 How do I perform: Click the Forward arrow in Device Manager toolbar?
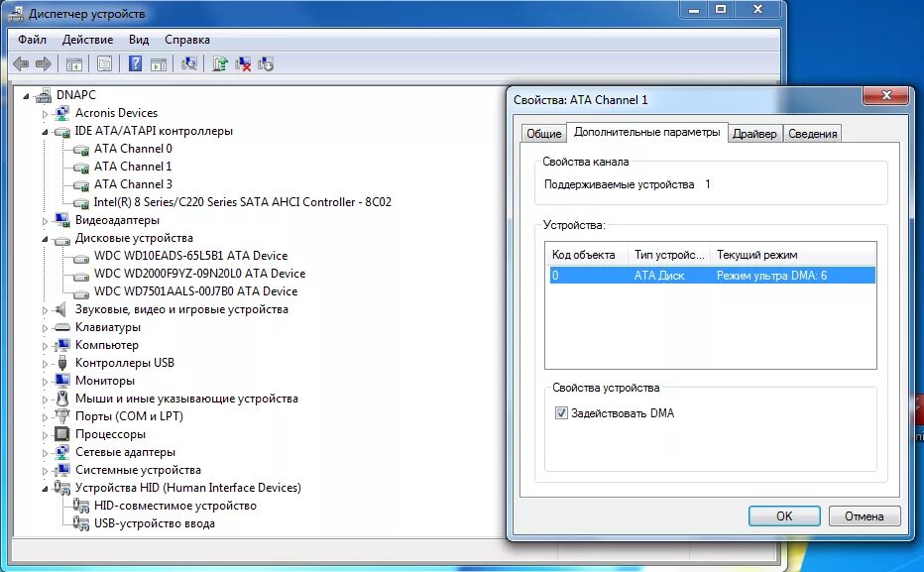[44, 63]
